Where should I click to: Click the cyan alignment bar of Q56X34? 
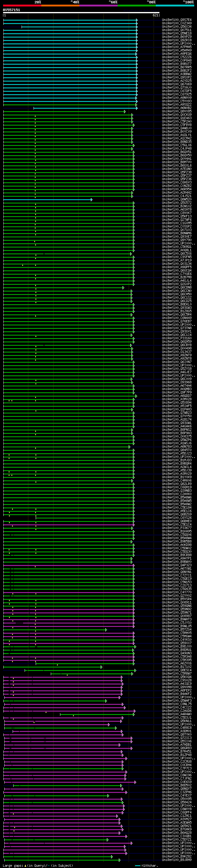[x=79, y=26]
